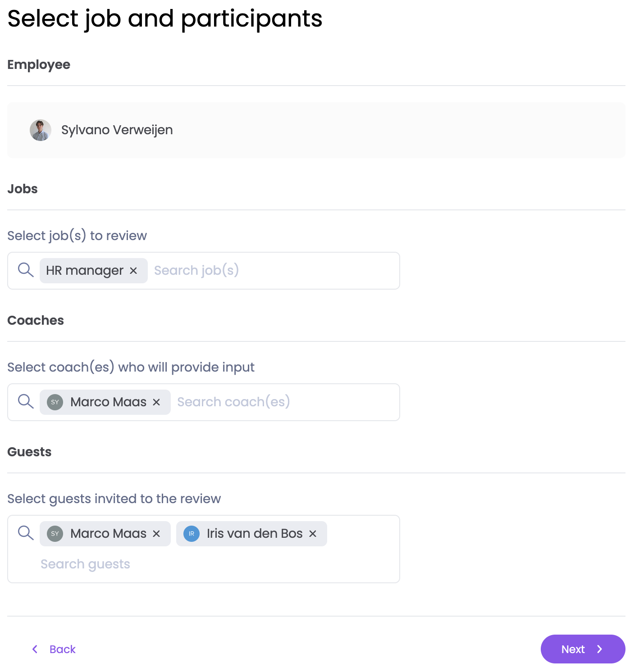Viewport: 639px width, 672px height.
Task: Click the search icon in coaches field
Action: coord(26,402)
